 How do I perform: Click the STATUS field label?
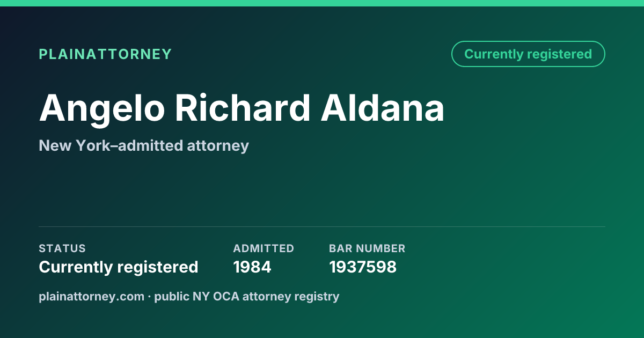pos(62,248)
